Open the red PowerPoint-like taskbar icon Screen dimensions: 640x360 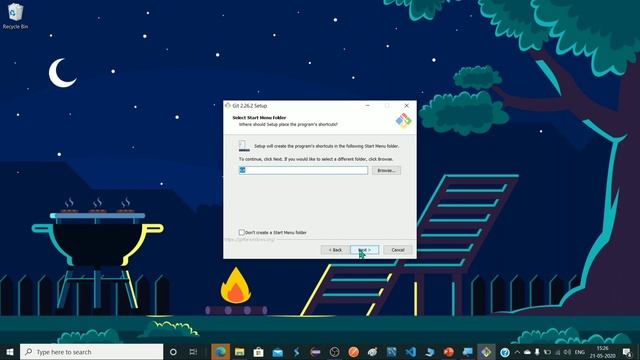click(449, 352)
